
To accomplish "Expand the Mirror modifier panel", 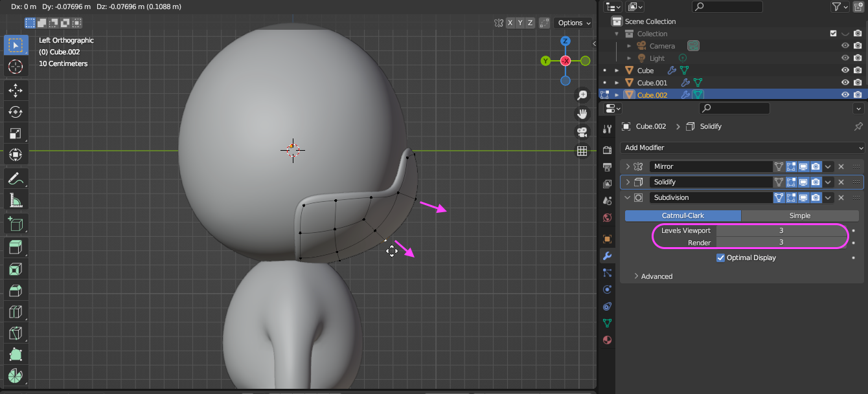I will point(628,166).
